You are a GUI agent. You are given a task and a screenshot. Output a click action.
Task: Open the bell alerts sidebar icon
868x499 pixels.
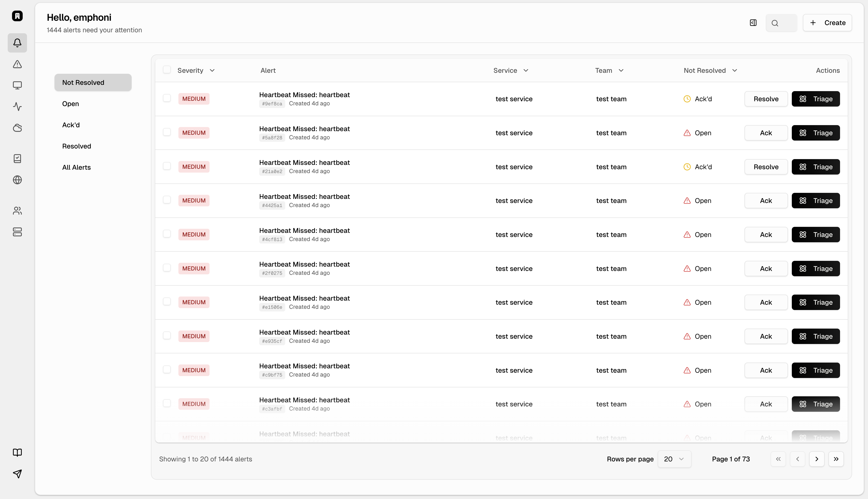(17, 43)
